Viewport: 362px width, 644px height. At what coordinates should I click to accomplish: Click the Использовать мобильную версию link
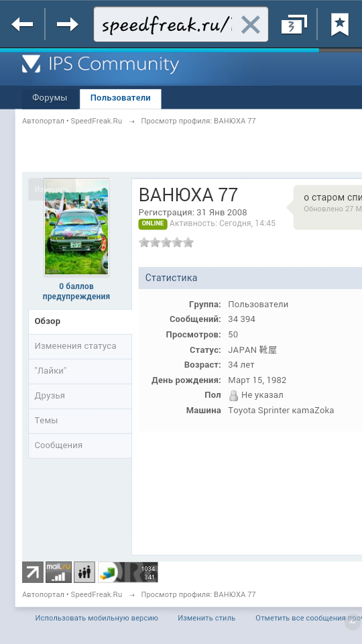[x=97, y=618]
